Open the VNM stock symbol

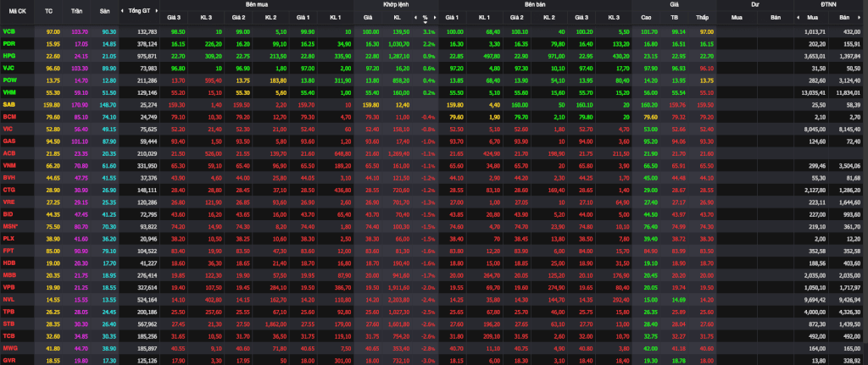8,165
